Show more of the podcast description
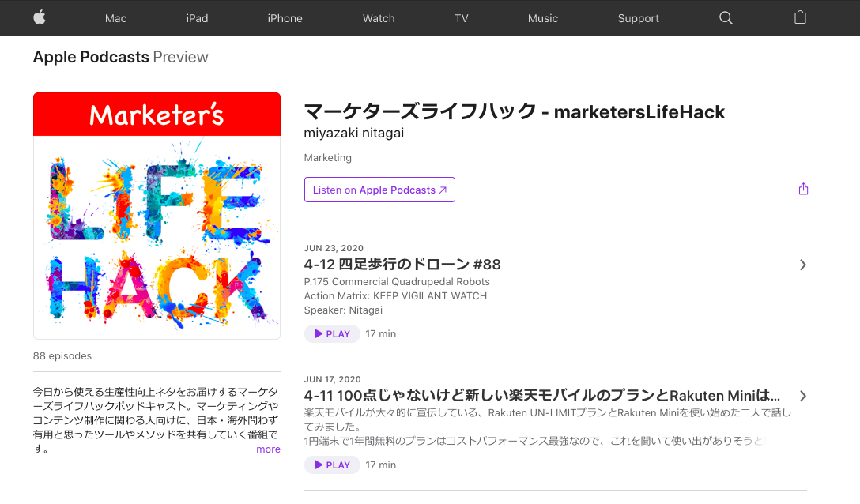860x504 pixels. click(x=268, y=449)
